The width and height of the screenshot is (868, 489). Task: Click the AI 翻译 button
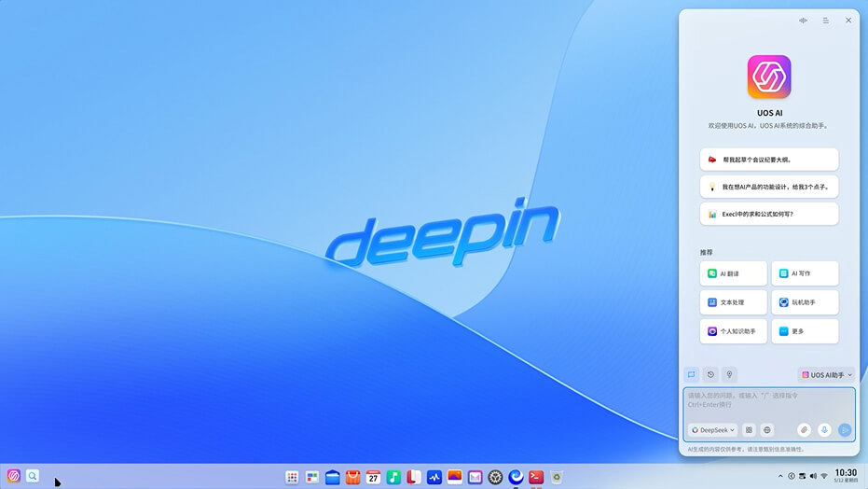tap(734, 273)
